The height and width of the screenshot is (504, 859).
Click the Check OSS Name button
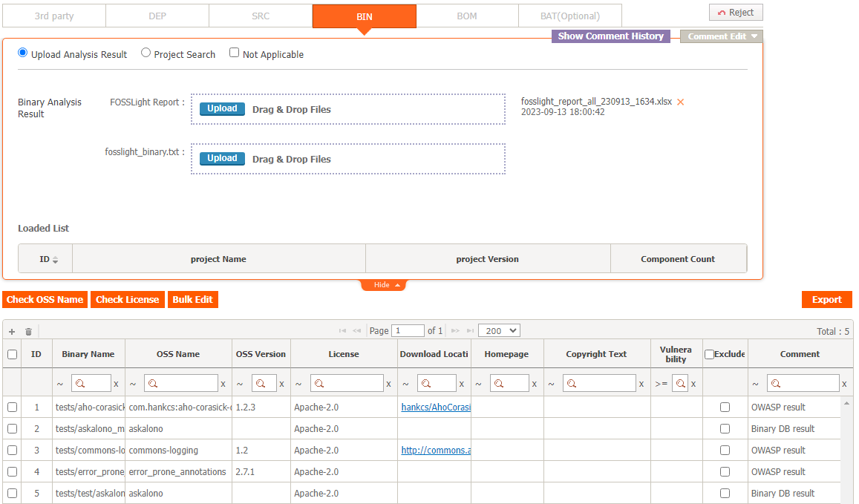pyautogui.click(x=45, y=300)
